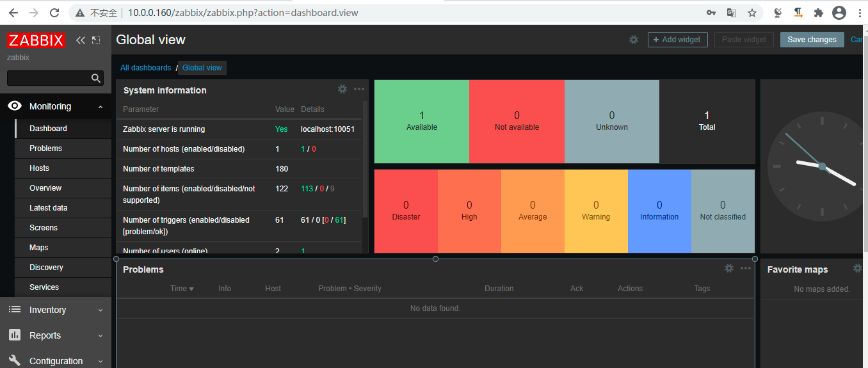Go back in browser
The image size is (868, 368).
(x=13, y=12)
